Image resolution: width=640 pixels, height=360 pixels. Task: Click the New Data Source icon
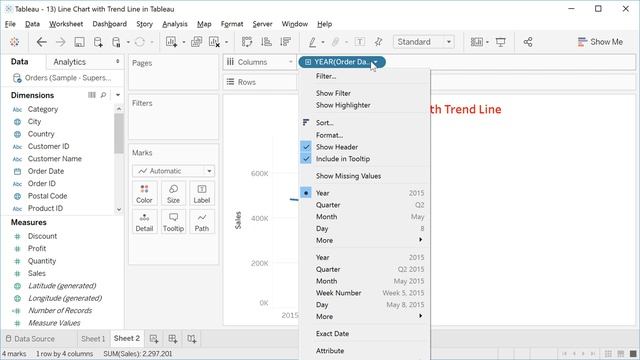pyautogui.click(x=98, y=42)
